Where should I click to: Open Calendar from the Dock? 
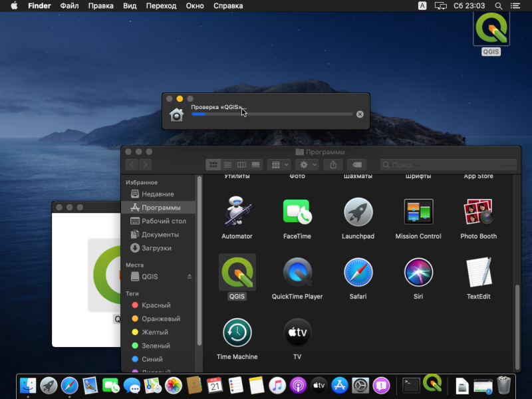pos(215,386)
